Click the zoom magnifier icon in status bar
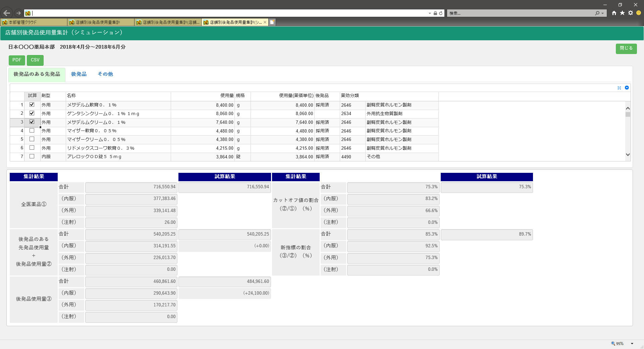This screenshot has height=349, width=644. [x=613, y=344]
